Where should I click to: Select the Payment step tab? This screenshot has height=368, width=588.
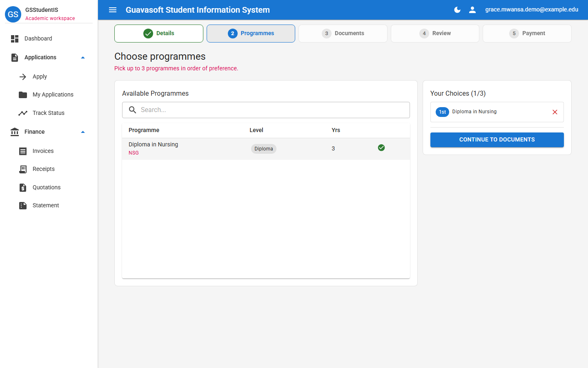click(527, 34)
